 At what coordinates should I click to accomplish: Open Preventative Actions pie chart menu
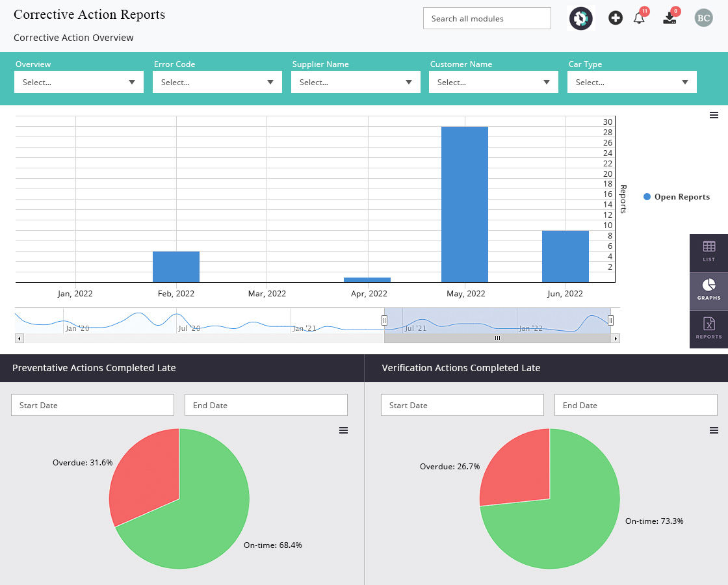coord(343,430)
